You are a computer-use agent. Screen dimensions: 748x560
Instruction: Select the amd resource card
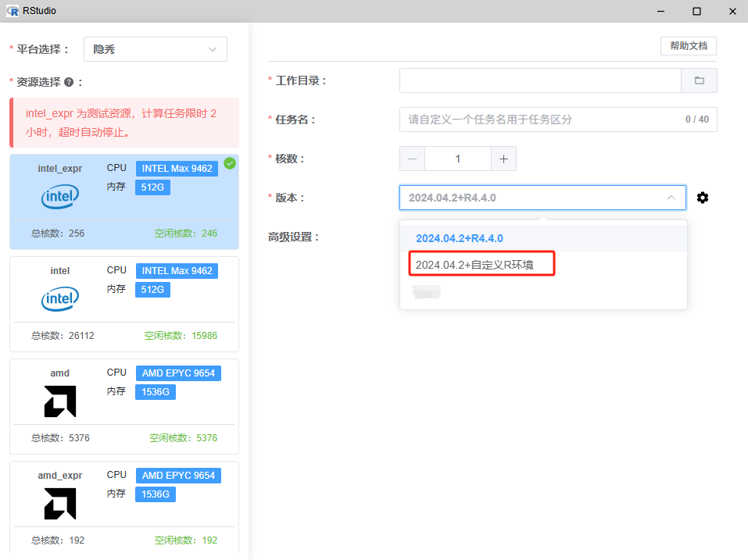point(124,406)
